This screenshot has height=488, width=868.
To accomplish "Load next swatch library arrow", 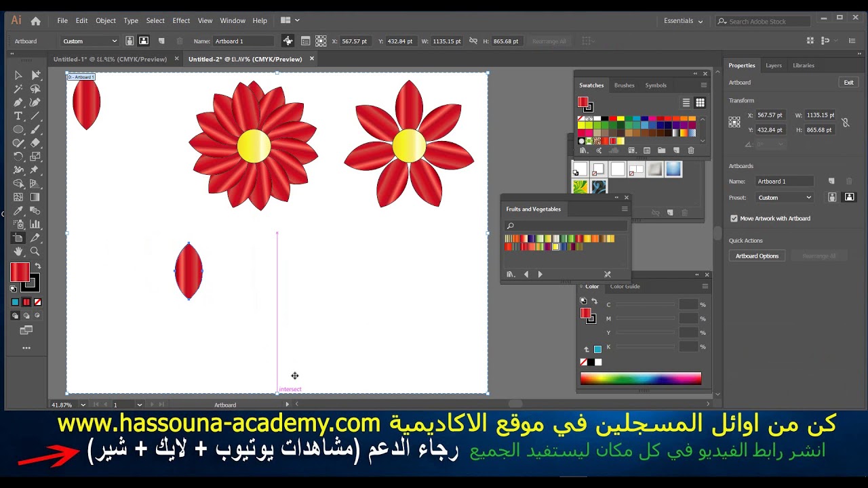I will pyautogui.click(x=540, y=274).
